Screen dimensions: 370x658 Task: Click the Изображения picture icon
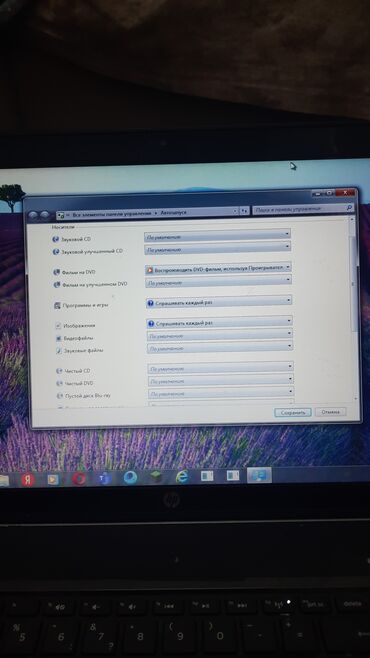tap(58, 326)
